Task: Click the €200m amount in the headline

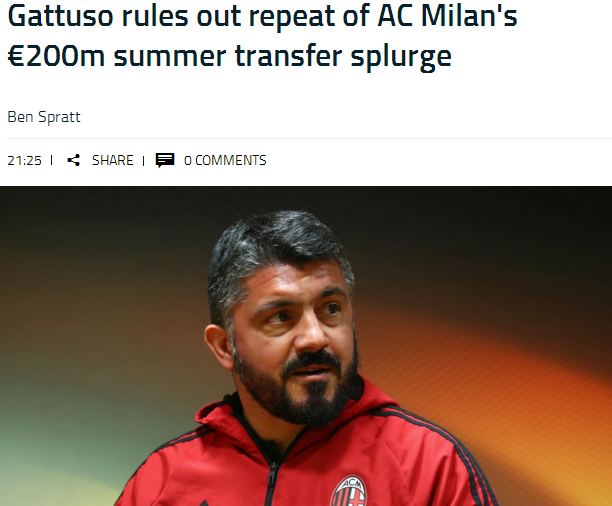Action: 56,56
